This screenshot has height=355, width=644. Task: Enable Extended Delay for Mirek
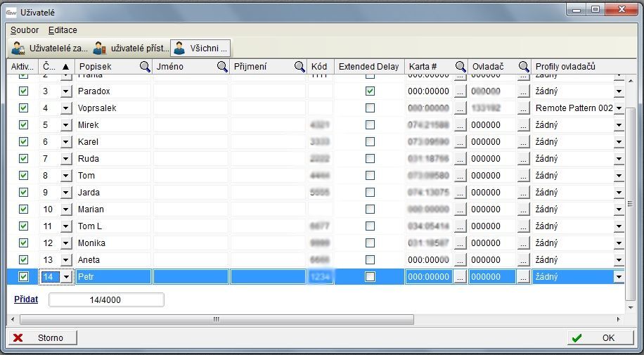tap(370, 125)
